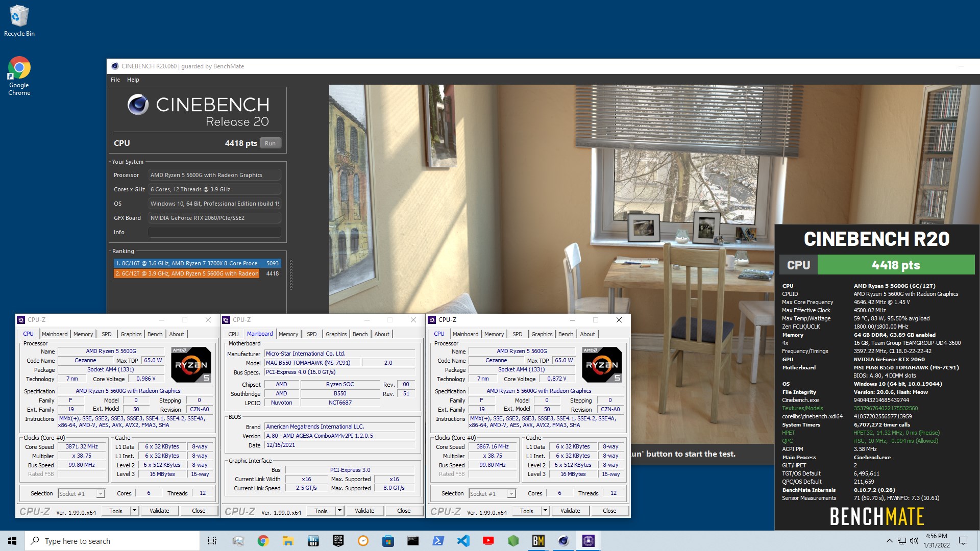
Task: Open Tools dropdown arrow in Mainboard CPU-Z window
Action: 339,511
